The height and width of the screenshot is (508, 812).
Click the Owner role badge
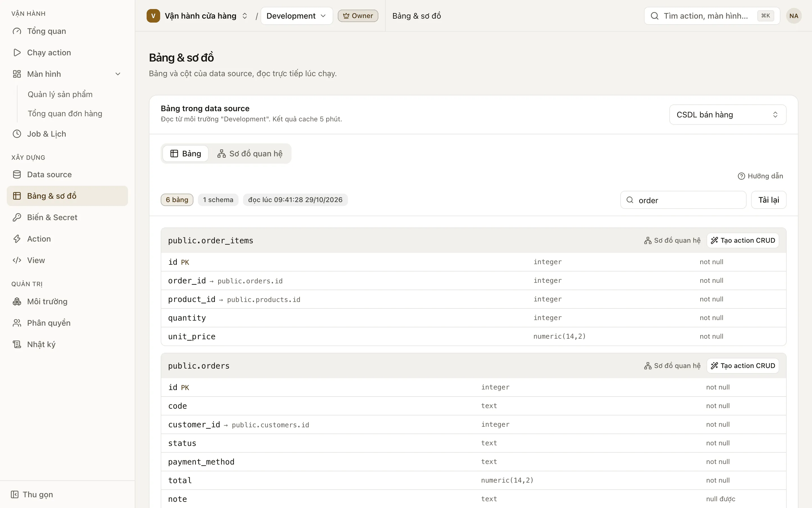point(358,16)
